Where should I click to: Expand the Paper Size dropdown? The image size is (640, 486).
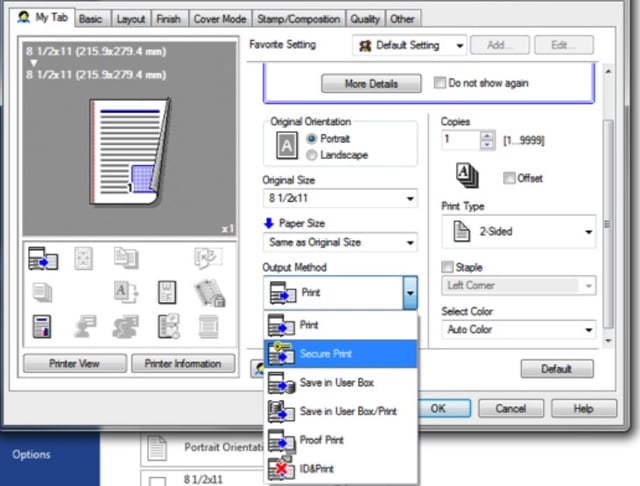(340, 242)
